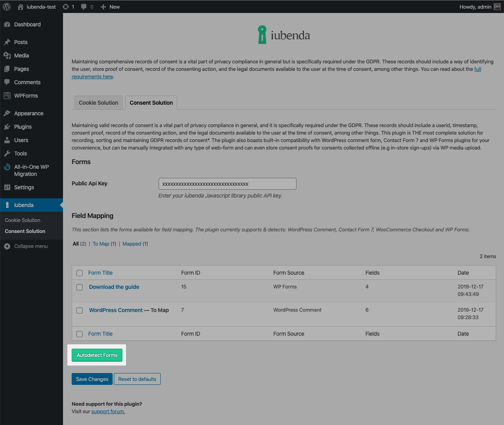Switch to the Cookie Solution tab
Viewport: 504px width, 425px height.
coord(98,103)
